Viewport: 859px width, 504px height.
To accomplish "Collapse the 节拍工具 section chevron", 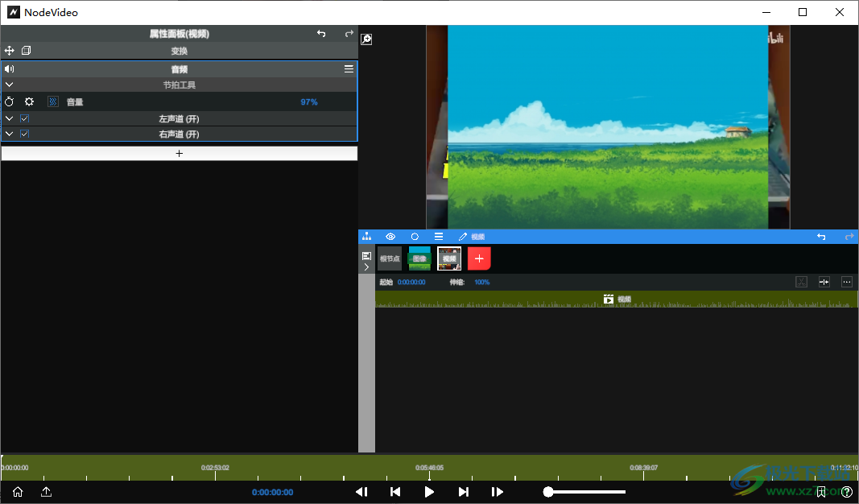I will click(10, 85).
